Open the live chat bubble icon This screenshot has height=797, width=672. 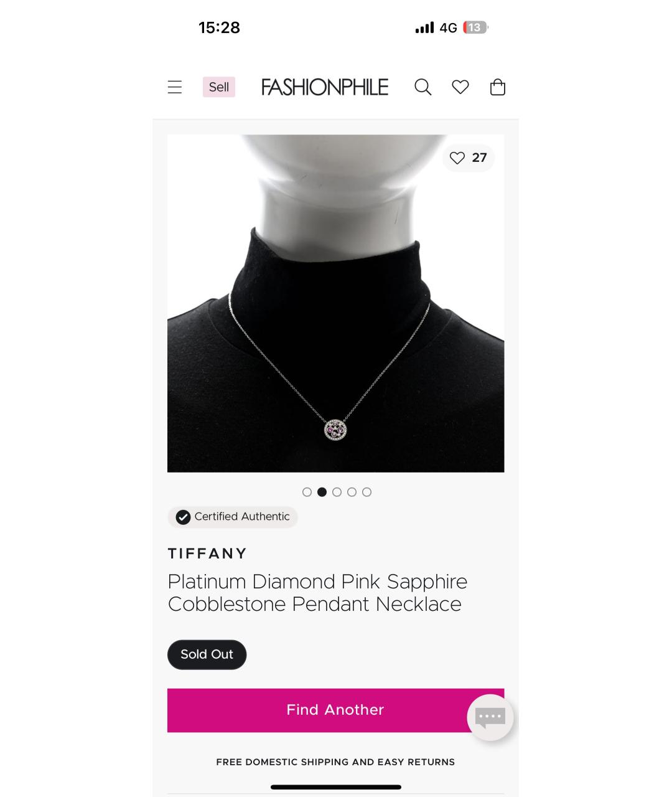click(490, 717)
